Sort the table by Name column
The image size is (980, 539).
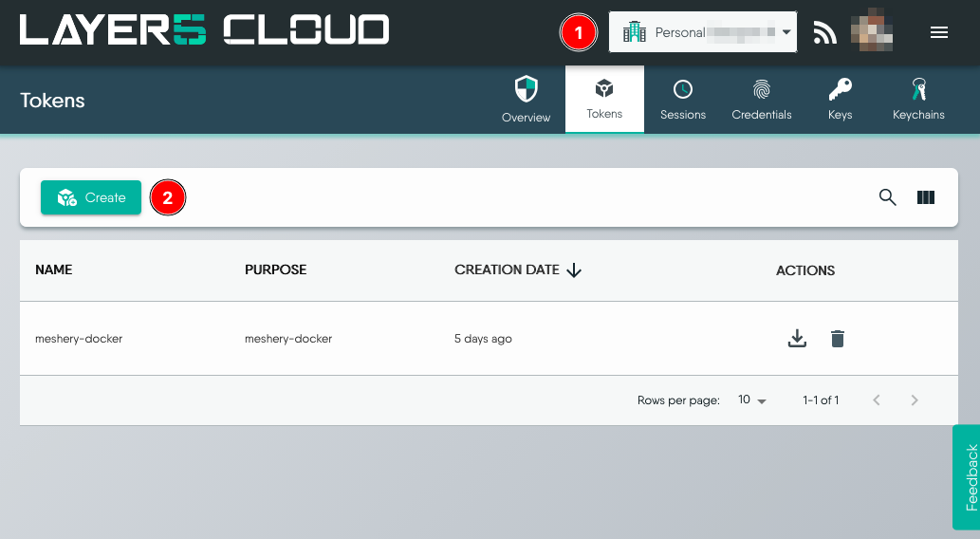(54, 269)
